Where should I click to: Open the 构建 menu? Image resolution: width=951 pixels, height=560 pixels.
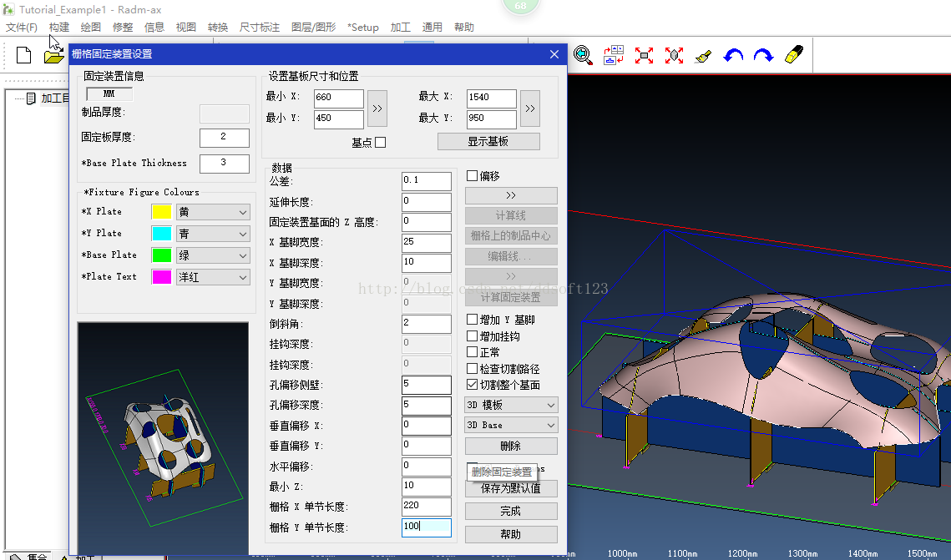pos(58,28)
